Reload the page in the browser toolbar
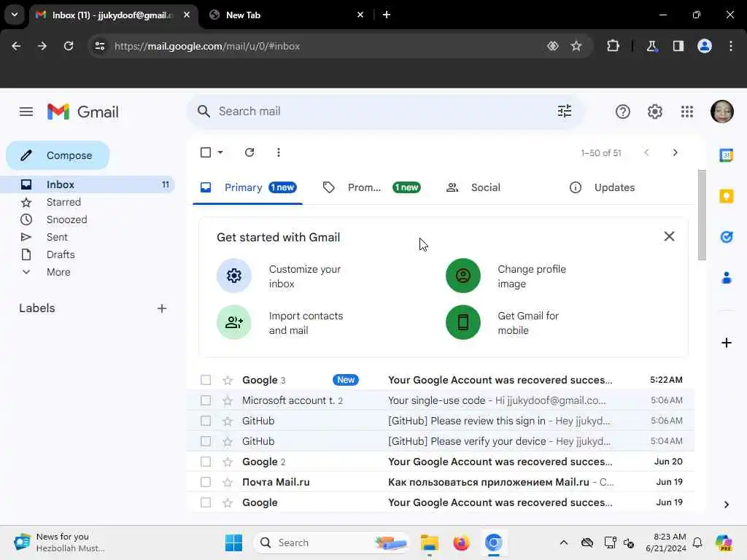The image size is (747, 560). point(69,46)
